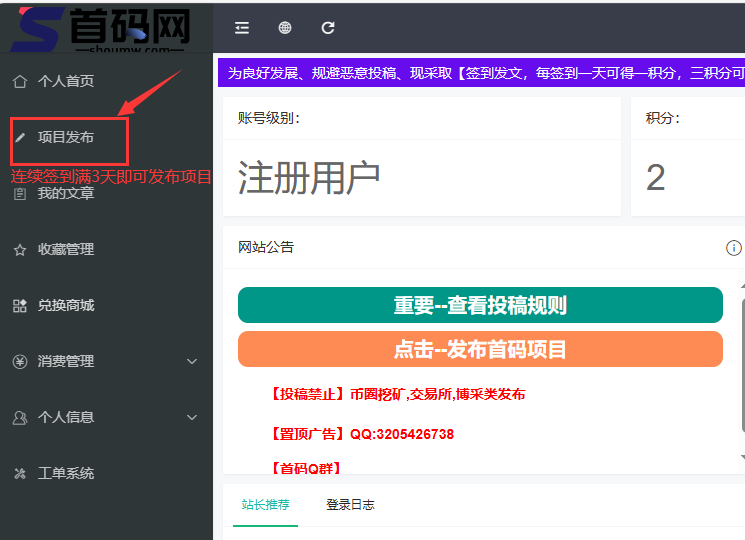Image resolution: width=745 pixels, height=540 pixels.
Task: Click the grid icon beside 兑换商城
Action: click(x=19, y=306)
